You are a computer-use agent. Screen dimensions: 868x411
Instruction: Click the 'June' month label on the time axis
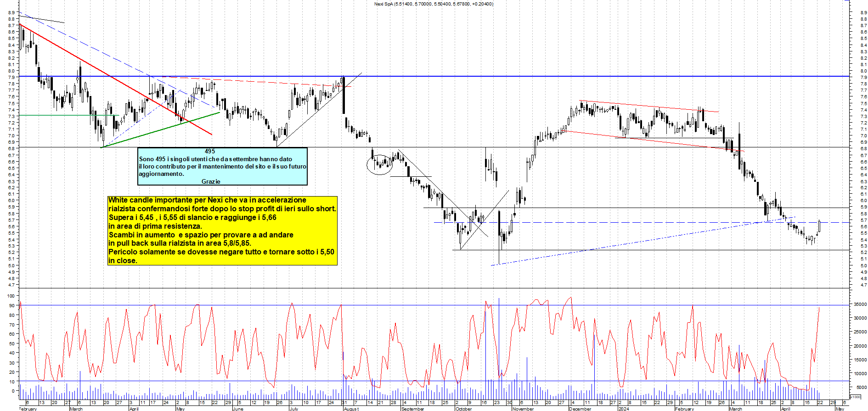(x=237, y=409)
